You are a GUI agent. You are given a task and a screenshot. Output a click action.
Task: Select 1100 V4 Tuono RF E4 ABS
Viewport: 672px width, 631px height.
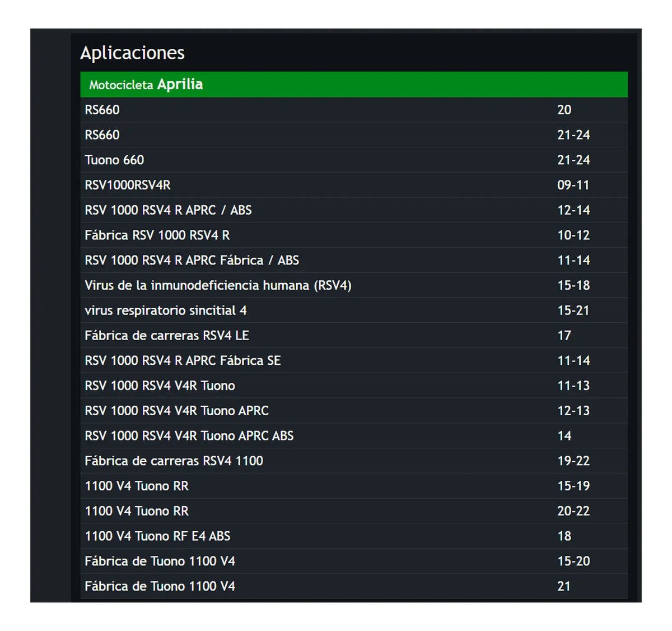(354, 536)
